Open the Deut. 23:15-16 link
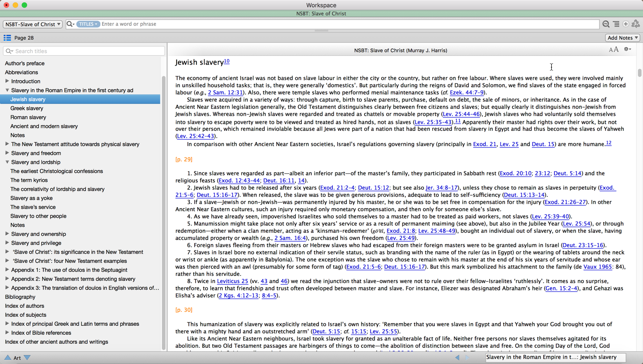The height and width of the screenshot is (364, 643). [583, 245]
